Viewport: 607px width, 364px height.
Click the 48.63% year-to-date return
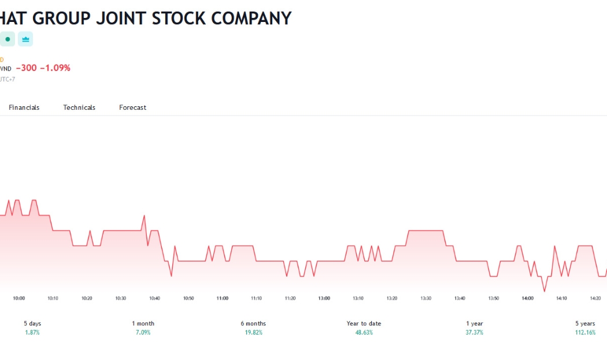click(x=364, y=332)
